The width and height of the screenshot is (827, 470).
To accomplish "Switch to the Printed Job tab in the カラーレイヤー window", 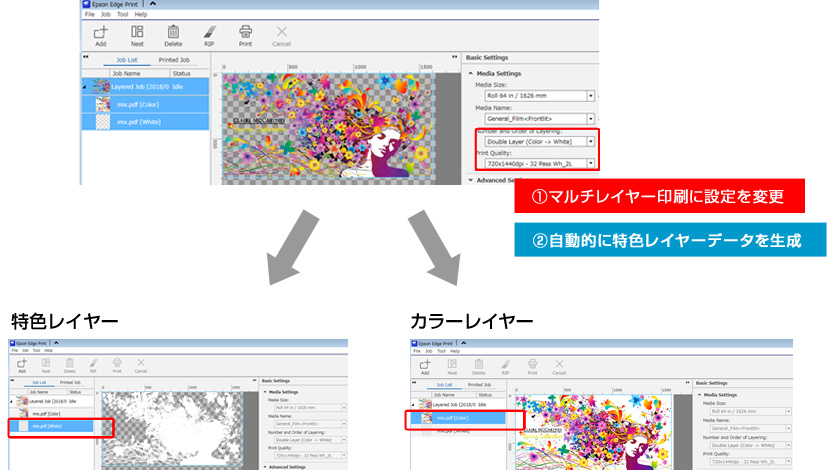I will point(479,385).
